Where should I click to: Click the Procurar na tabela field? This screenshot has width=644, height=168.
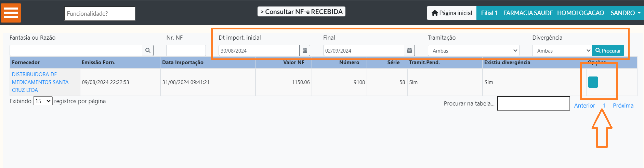533,103
